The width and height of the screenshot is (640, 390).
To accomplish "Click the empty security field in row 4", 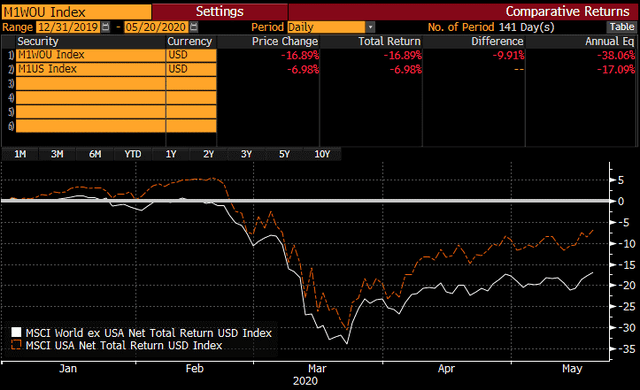I will pos(91,98).
